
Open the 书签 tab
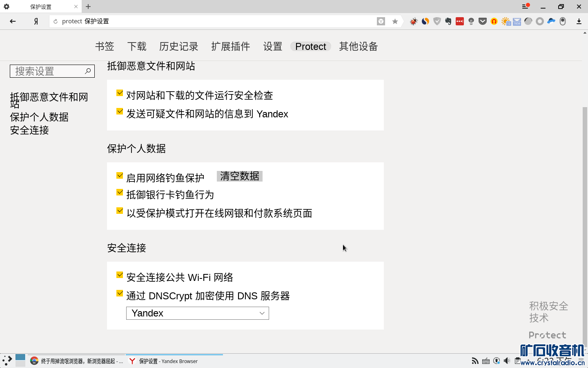point(105,47)
